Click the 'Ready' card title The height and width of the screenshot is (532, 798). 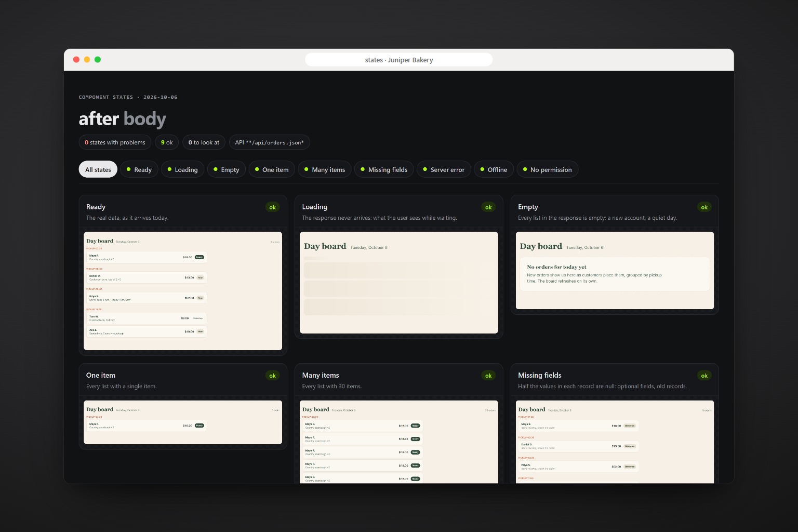[x=96, y=207]
